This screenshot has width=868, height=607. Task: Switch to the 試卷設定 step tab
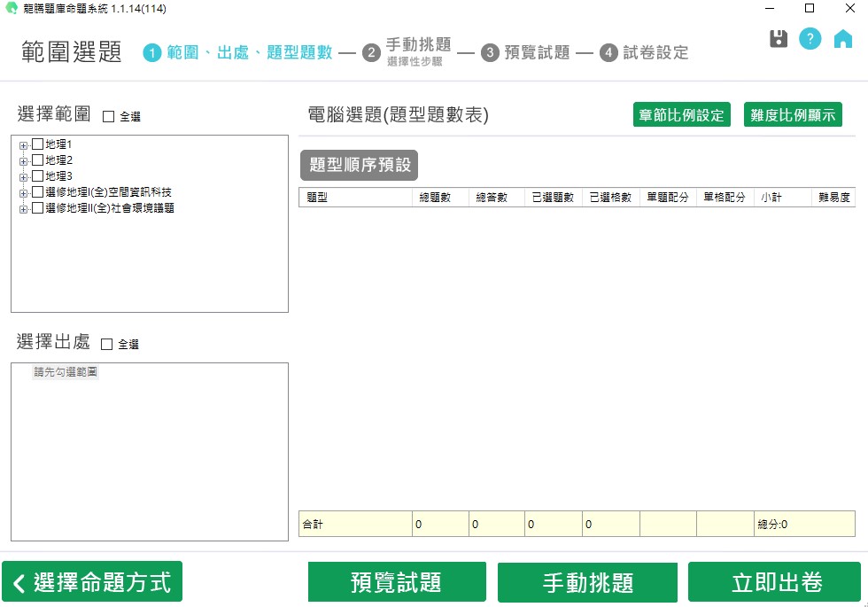pyautogui.click(x=655, y=53)
